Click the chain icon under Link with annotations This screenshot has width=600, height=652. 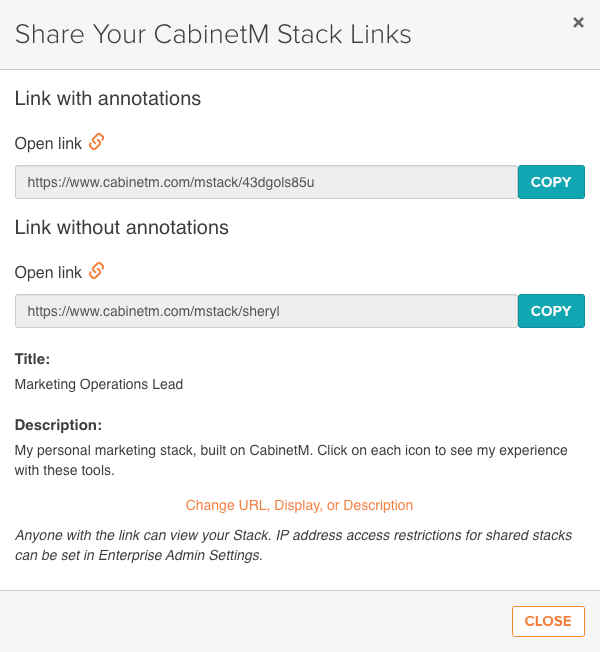click(x=96, y=142)
